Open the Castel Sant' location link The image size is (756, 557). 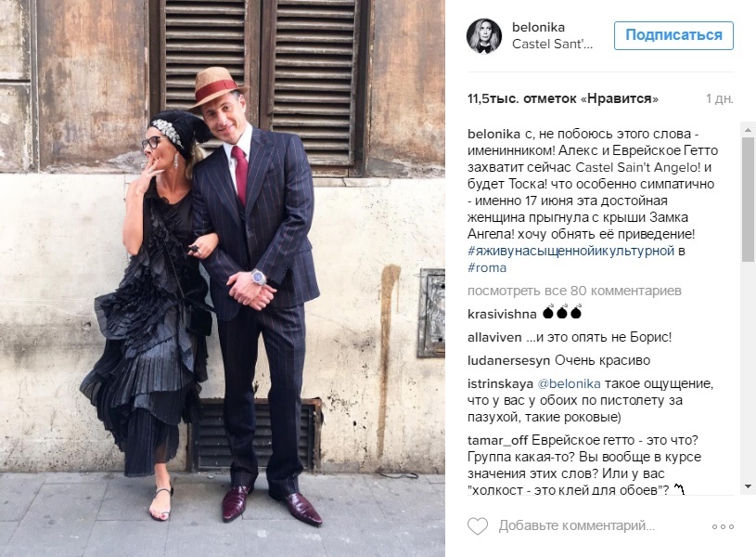[552, 44]
